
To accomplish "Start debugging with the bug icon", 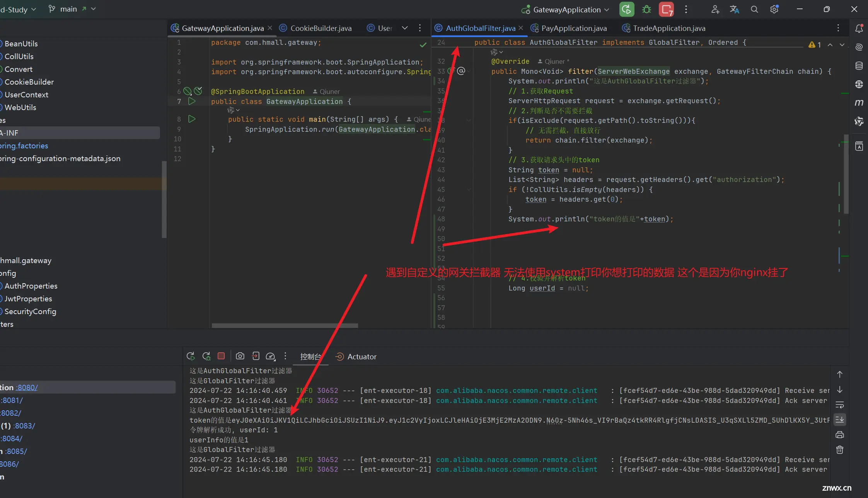I will (x=646, y=9).
